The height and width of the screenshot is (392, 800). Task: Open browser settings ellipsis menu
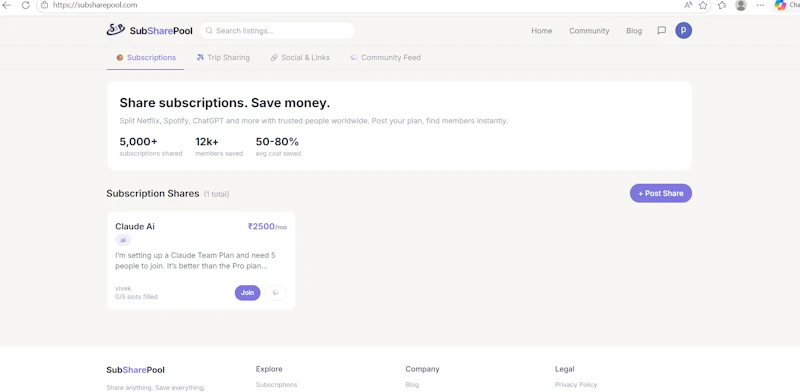(760, 5)
